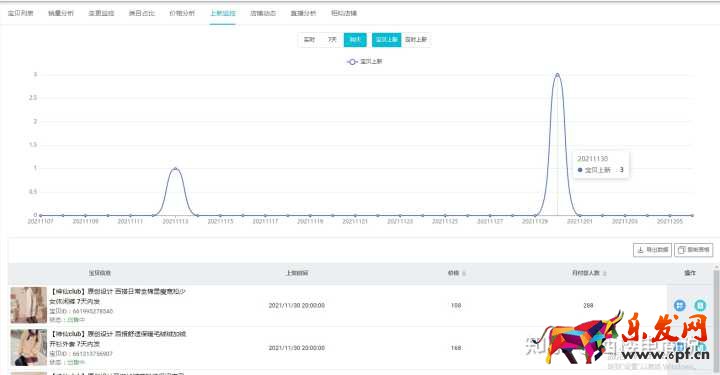Switch to the 店铺动态 tab
Viewport: 720px width, 375px height.
[263, 13]
